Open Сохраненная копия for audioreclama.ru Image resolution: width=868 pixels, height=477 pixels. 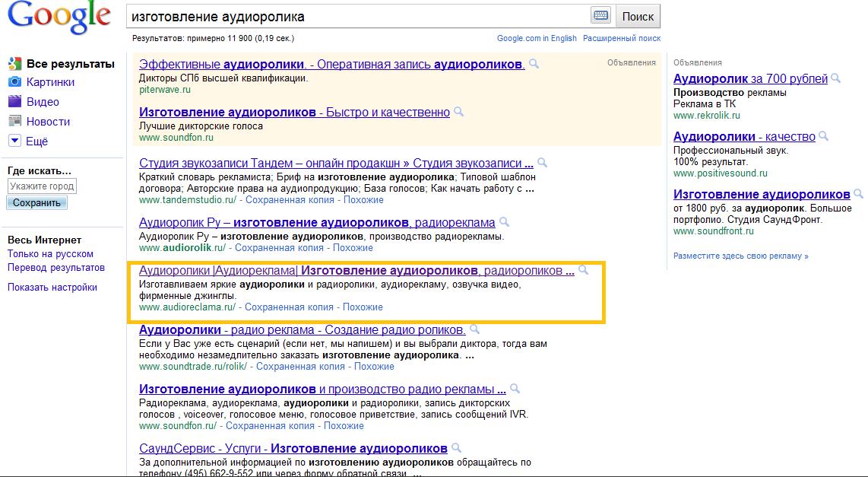289,307
